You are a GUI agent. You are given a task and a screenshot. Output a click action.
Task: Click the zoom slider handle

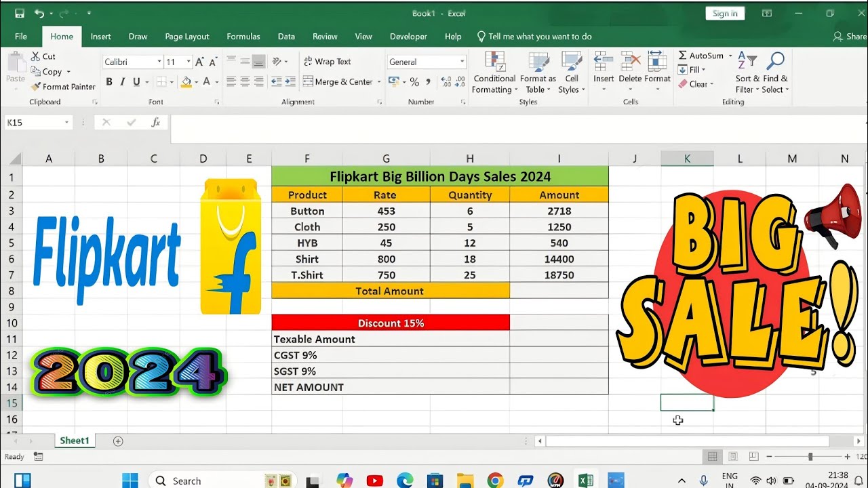810,457
